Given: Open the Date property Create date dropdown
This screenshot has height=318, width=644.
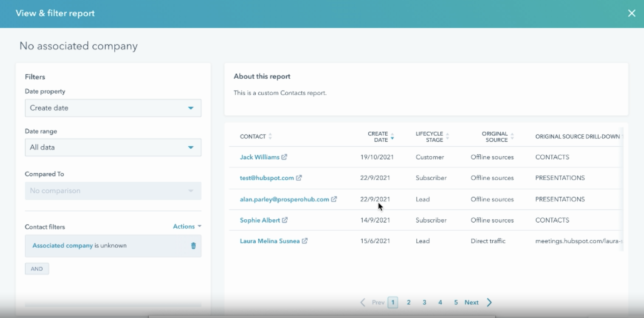Looking at the screenshot, I should point(113,108).
